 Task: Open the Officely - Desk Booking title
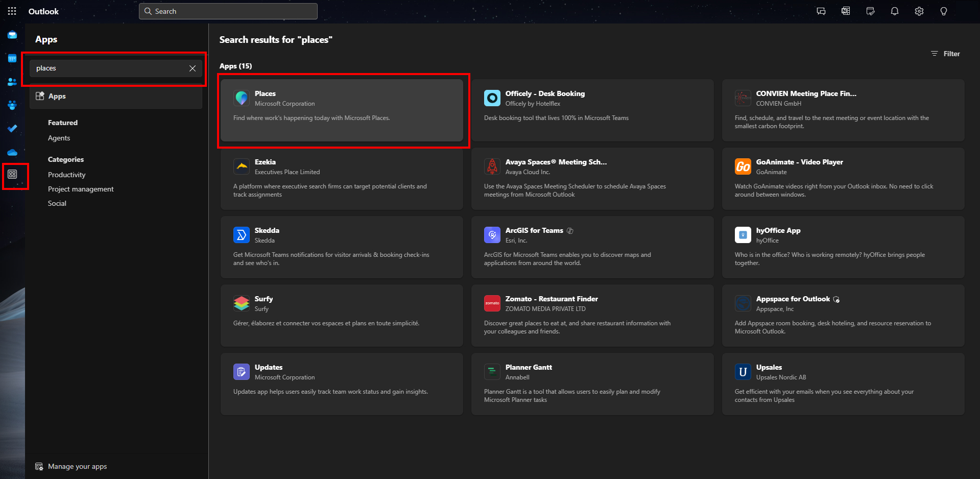(545, 93)
